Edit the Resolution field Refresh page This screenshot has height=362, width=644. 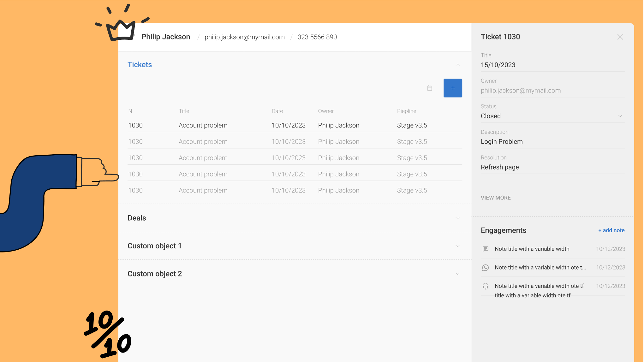click(x=500, y=167)
